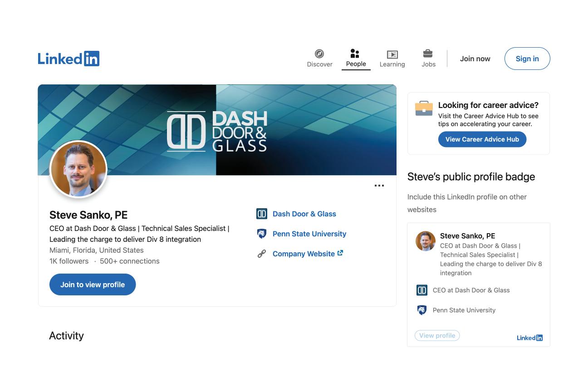Go to the Jobs tab
588x392 pixels.
(x=428, y=59)
